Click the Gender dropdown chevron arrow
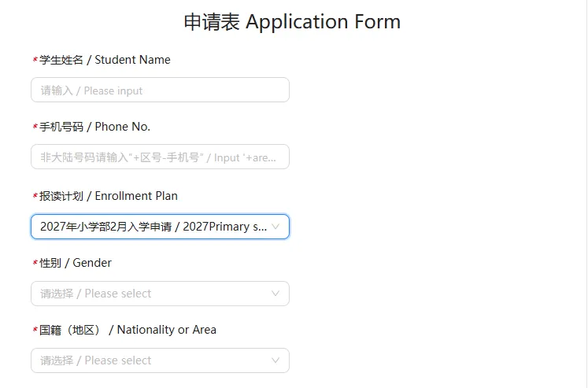This screenshot has width=588, height=388. pos(276,294)
